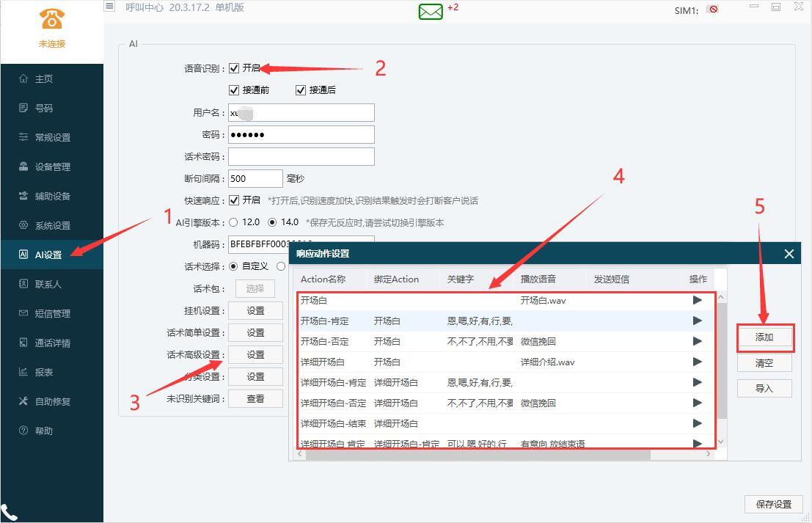This screenshot has height=523, width=812.
Task: Open 挂机设置 设置 button
Action: [x=255, y=311]
